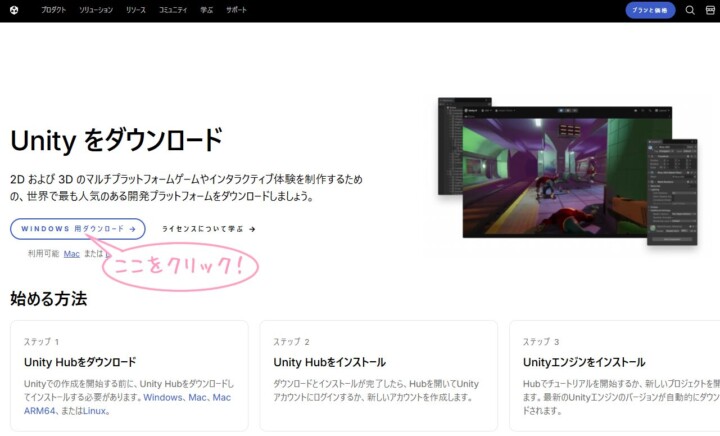Screen dimensions: 720x436
Task: Click Mac ARM64 link in Step 1
Action: [x=128, y=404]
